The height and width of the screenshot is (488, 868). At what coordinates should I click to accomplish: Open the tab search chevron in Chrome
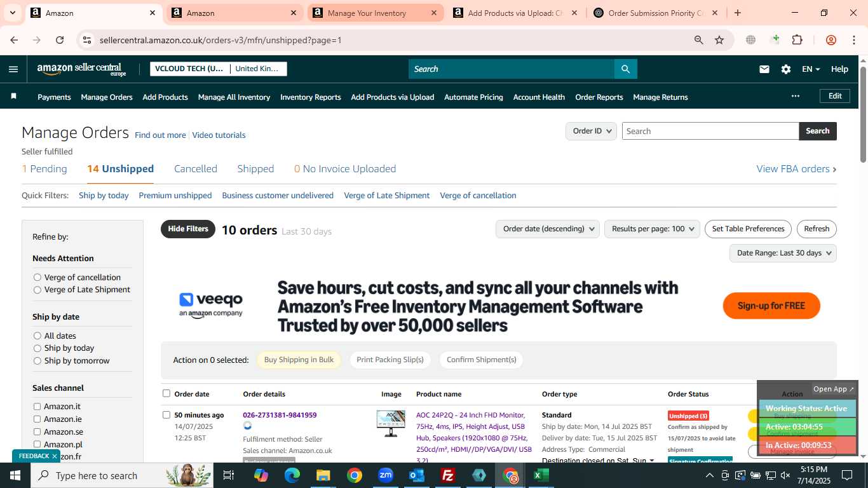pos(12,13)
